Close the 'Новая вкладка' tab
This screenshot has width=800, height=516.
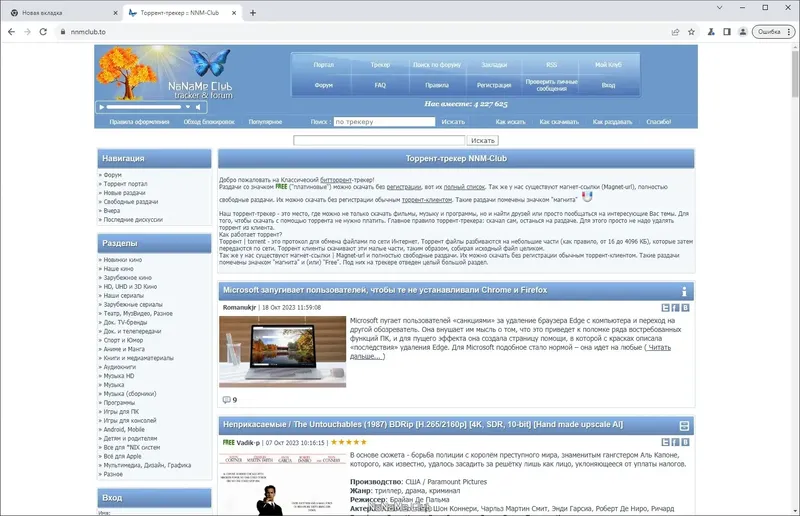point(115,13)
